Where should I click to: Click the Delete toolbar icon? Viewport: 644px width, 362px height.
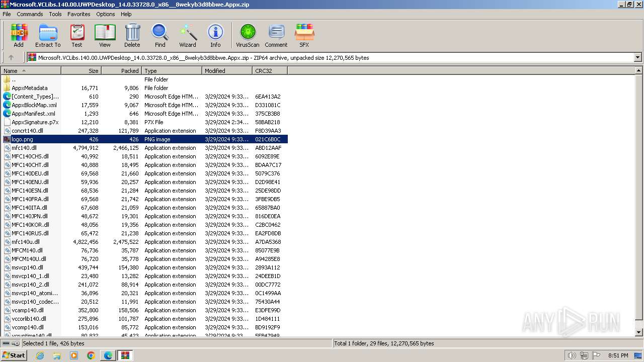coord(132,35)
